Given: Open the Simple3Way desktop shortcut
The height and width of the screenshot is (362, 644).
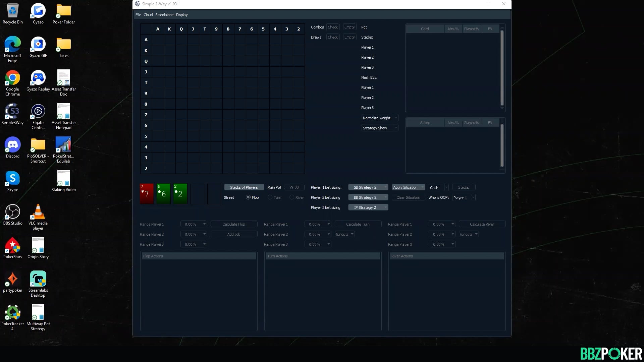Looking at the screenshot, I should click(12, 114).
